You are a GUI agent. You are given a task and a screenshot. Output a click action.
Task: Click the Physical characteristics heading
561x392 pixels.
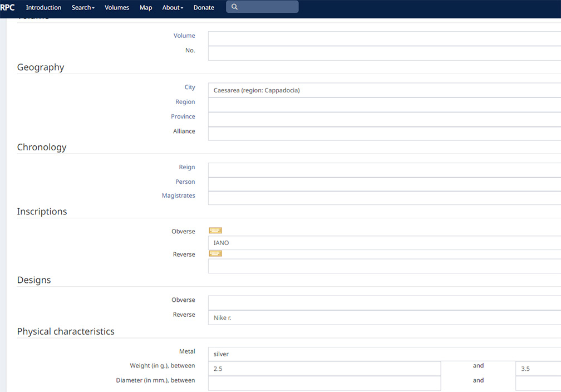(66, 331)
